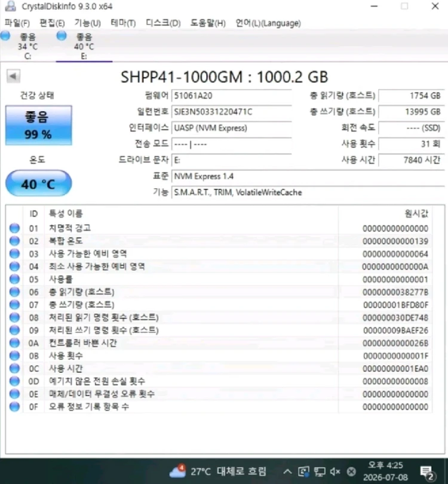Click the 40 °C temperature button
Viewport: 448px width, 484px height.
click(x=39, y=183)
